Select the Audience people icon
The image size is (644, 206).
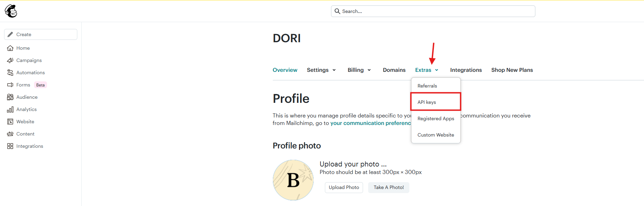(10, 97)
